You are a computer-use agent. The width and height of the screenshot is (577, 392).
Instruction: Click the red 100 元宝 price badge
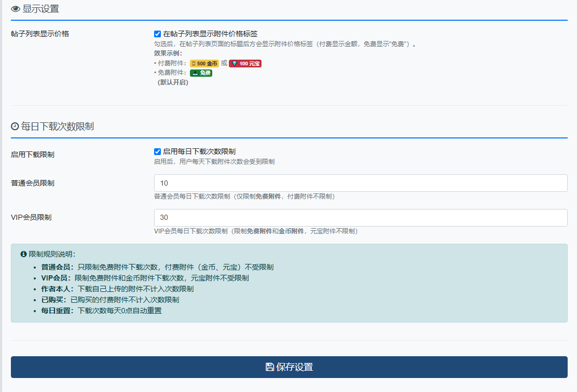245,63
